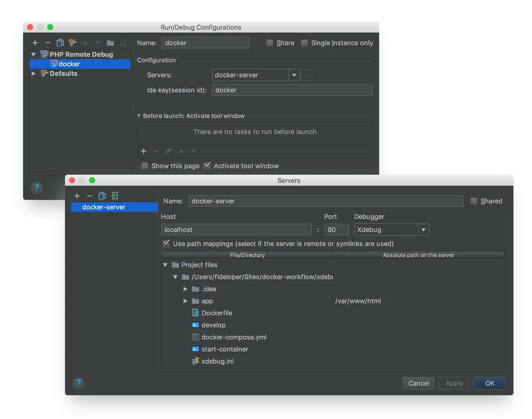Add new configuration in Run/Debug window
This screenshot has height=419, width=532.
tap(35, 43)
